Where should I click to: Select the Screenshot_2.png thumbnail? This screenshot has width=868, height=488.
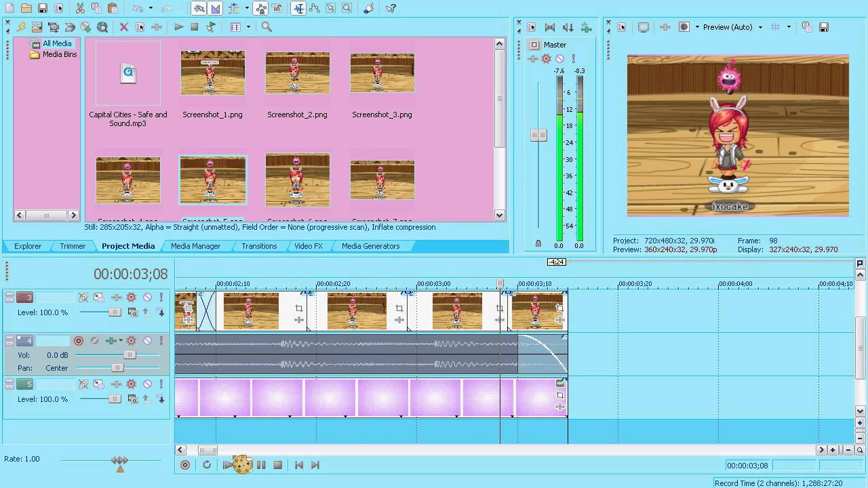[297, 73]
